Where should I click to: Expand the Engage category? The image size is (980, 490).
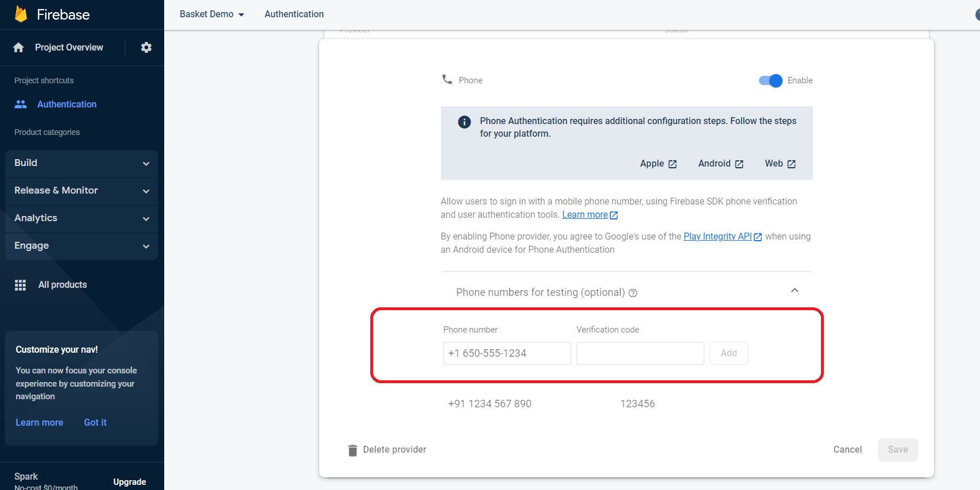coord(82,246)
